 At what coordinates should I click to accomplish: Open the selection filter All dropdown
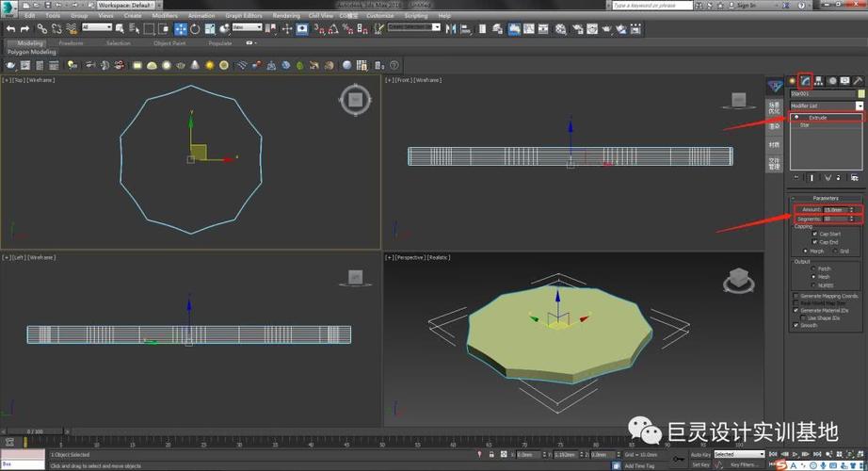pos(97,28)
